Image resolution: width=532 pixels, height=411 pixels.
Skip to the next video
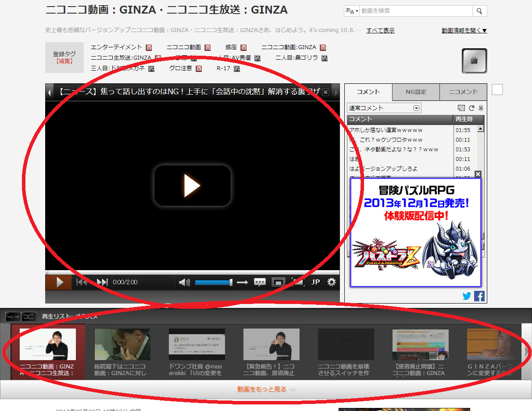point(102,282)
